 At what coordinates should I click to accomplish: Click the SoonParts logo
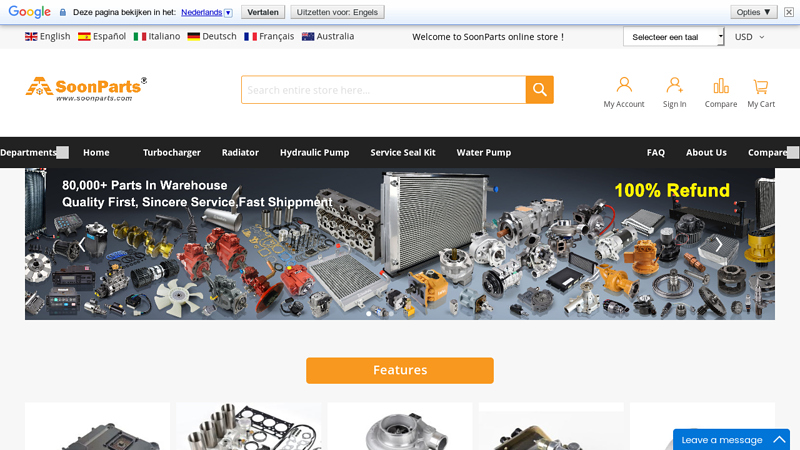[86, 89]
